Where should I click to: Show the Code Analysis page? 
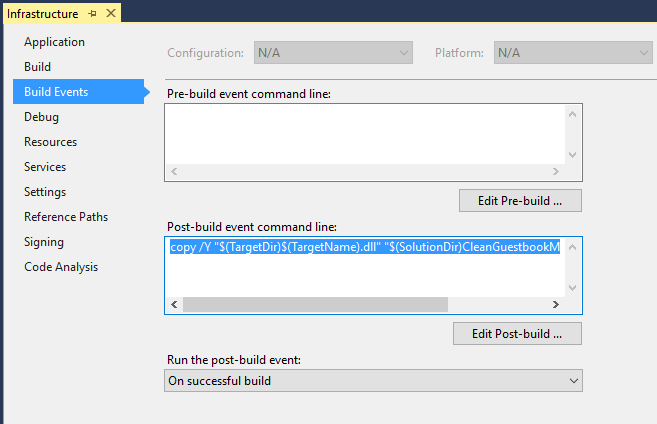click(61, 267)
